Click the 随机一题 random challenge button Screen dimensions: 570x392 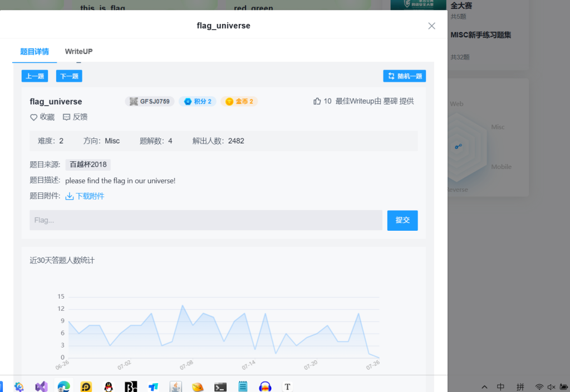[404, 76]
